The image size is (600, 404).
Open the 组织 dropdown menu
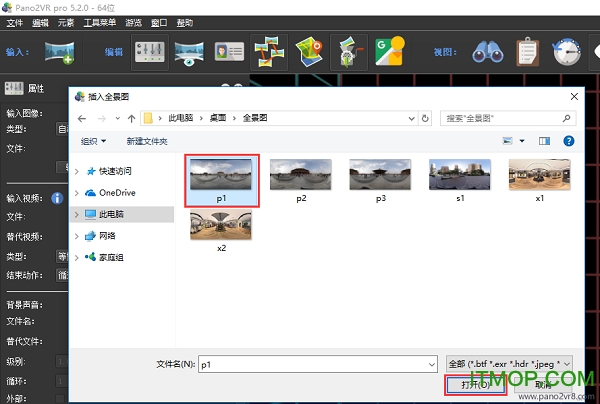[94, 142]
